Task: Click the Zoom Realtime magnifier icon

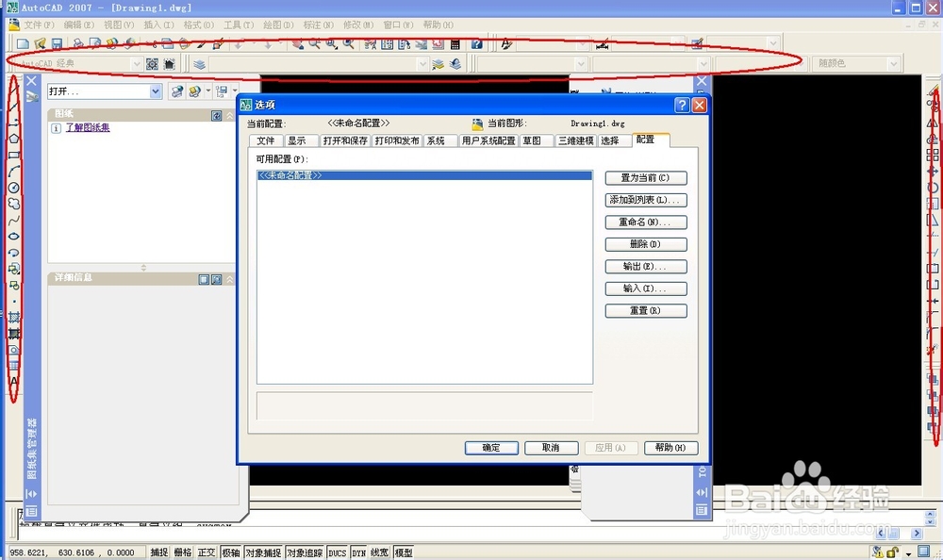Action: point(315,44)
